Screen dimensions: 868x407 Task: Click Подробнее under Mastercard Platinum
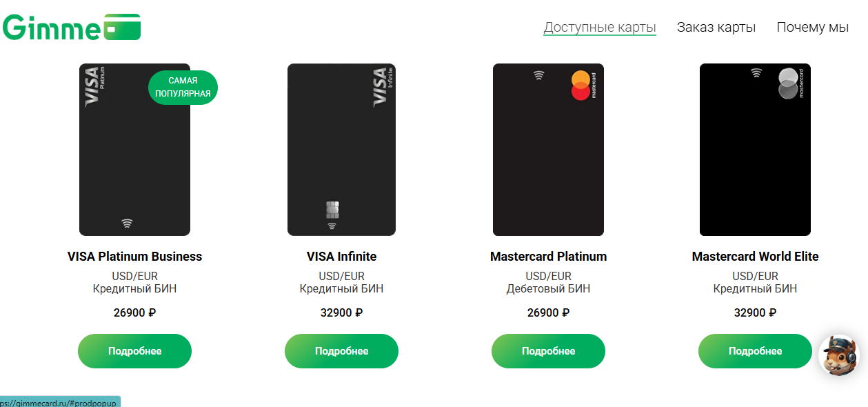547,351
